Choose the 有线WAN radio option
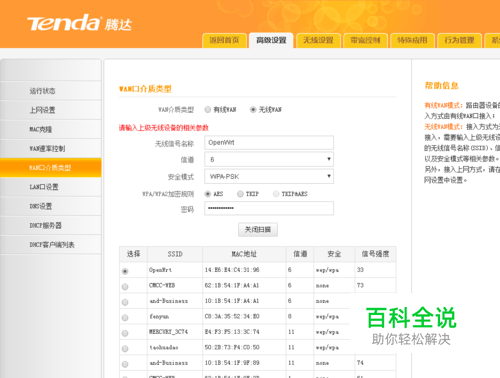 [208, 109]
